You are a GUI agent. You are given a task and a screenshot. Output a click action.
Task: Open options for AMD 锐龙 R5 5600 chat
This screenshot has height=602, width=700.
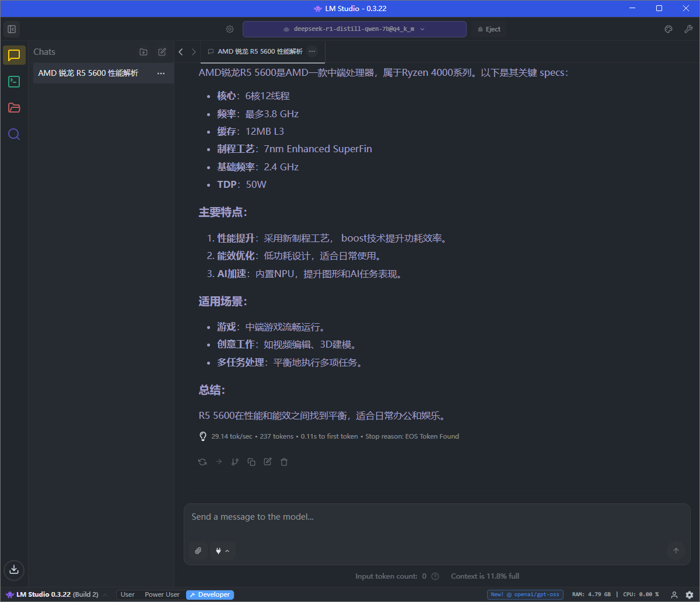[161, 73]
